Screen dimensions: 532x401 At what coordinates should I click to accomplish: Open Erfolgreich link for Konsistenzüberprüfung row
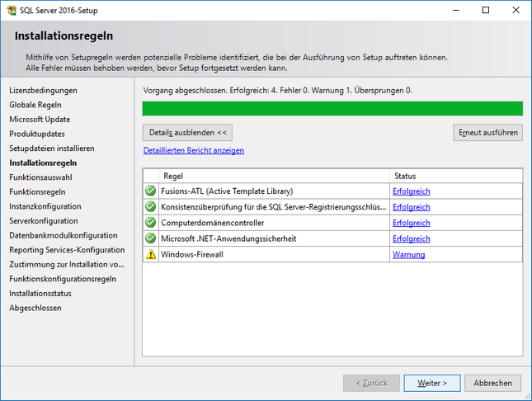click(412, 207)
